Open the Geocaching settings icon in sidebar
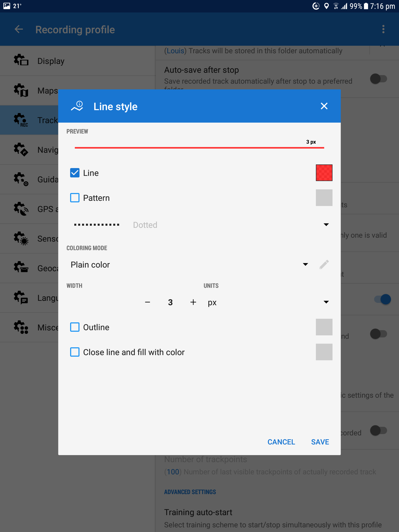The image size is (399, 532). pos(21,268)
